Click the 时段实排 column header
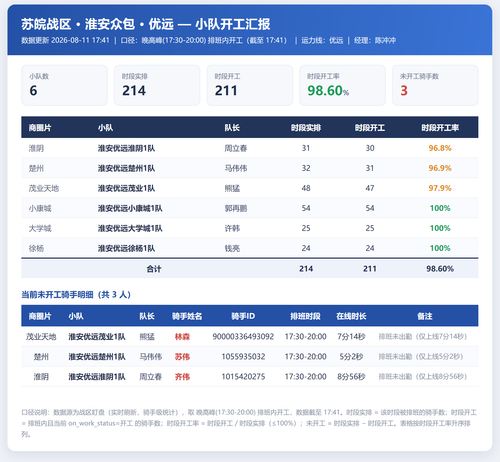The width and height of the screenshot is (500, 462). coord(306,128)
